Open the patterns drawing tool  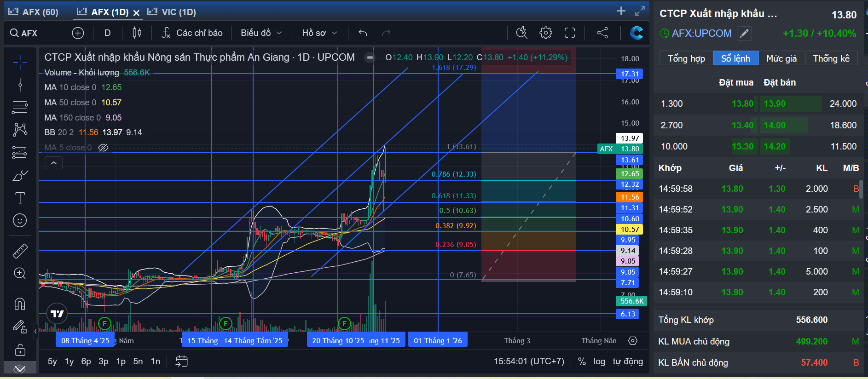point(20,129)
